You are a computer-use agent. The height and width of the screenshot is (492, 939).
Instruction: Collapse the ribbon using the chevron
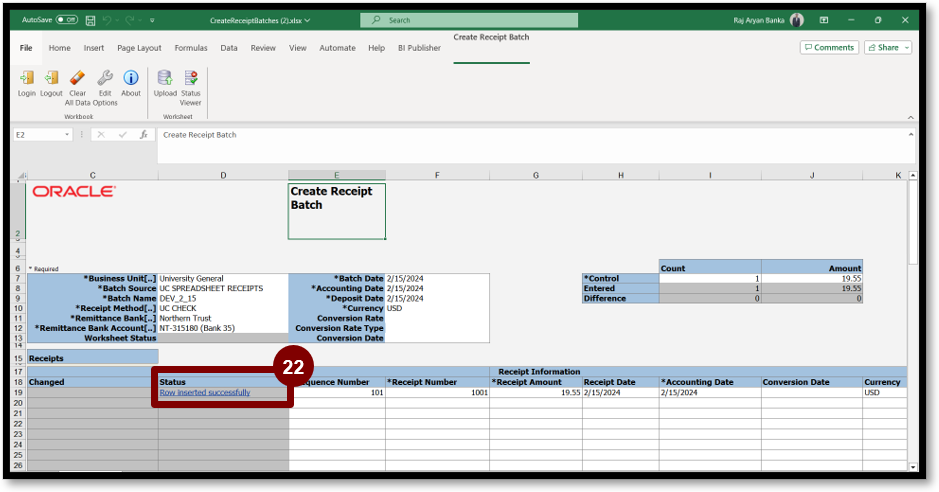[910, 117]
